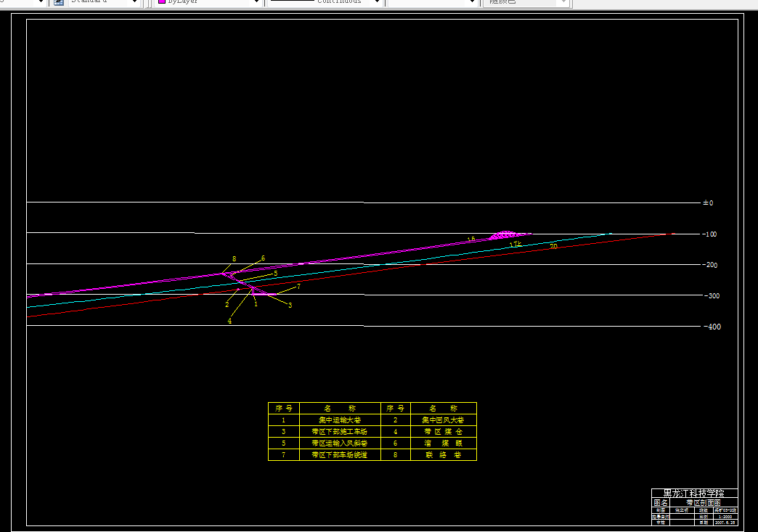
Task: Click the date value 2007.6.25 in title block
Action: 725,523
